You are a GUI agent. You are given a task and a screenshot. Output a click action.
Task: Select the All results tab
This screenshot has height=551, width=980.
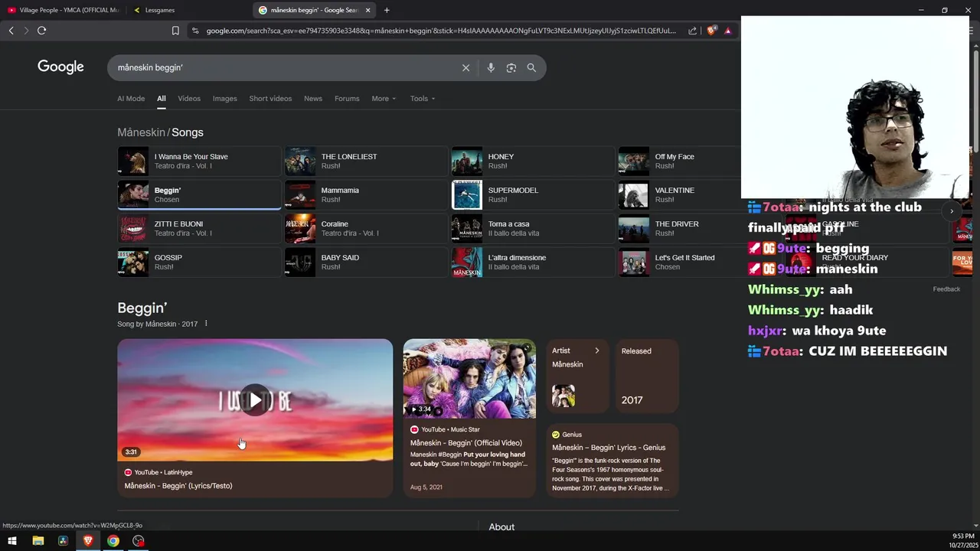162,99
